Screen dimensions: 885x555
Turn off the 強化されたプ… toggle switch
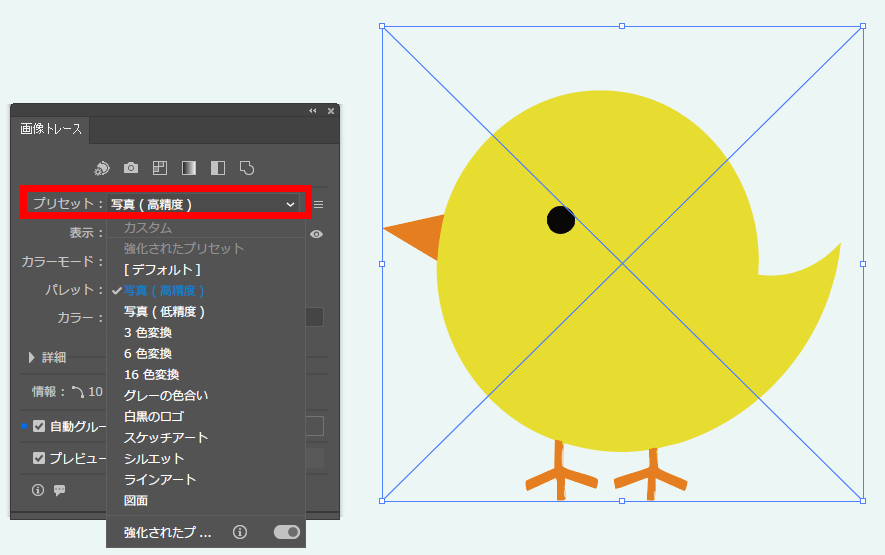286,533
